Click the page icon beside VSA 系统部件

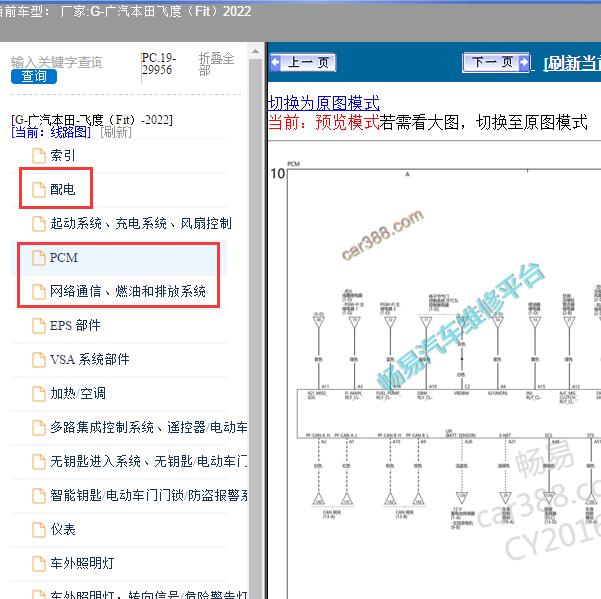39,360
